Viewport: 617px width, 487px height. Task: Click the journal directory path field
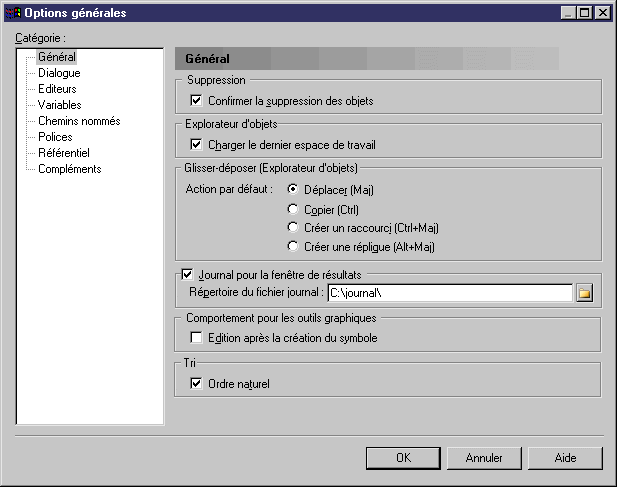coord(448,292)
